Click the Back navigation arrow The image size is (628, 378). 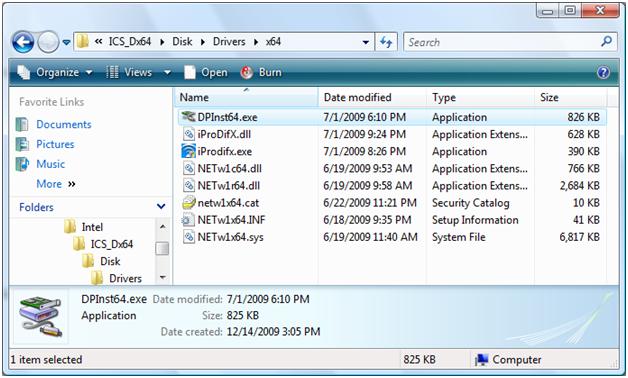pyautogui.click(x=23, y=42)
